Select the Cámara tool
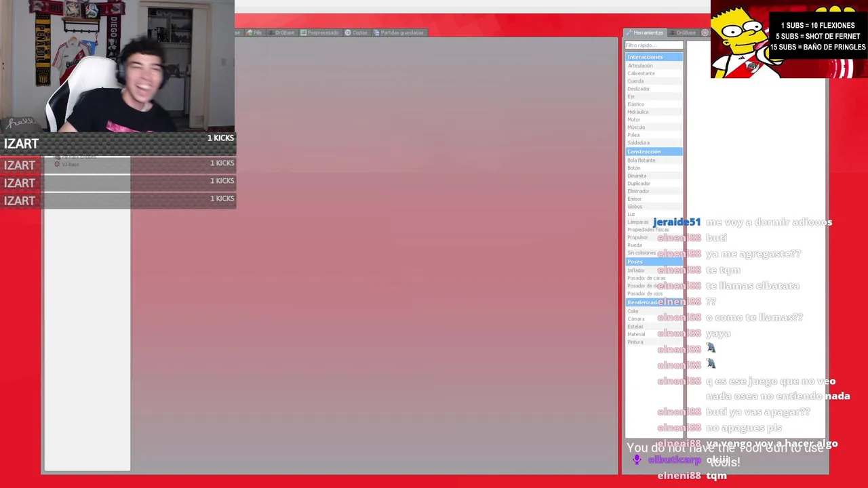Viewport: 868px width, 488px height. (654, 319)
